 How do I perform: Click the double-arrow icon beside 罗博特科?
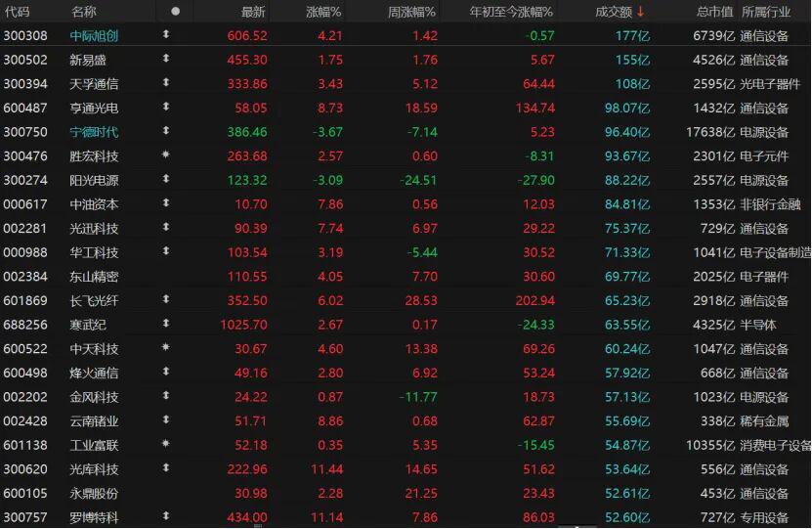(166, 517)
